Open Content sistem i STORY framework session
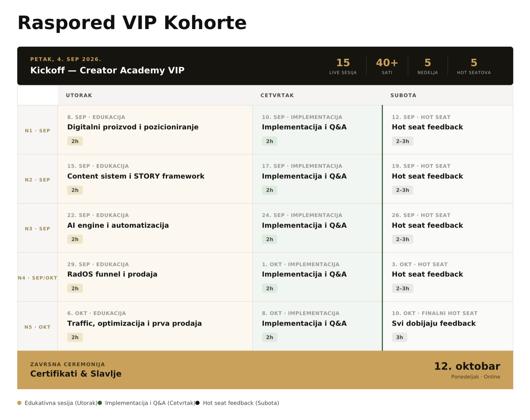 (x=155, y=179)
